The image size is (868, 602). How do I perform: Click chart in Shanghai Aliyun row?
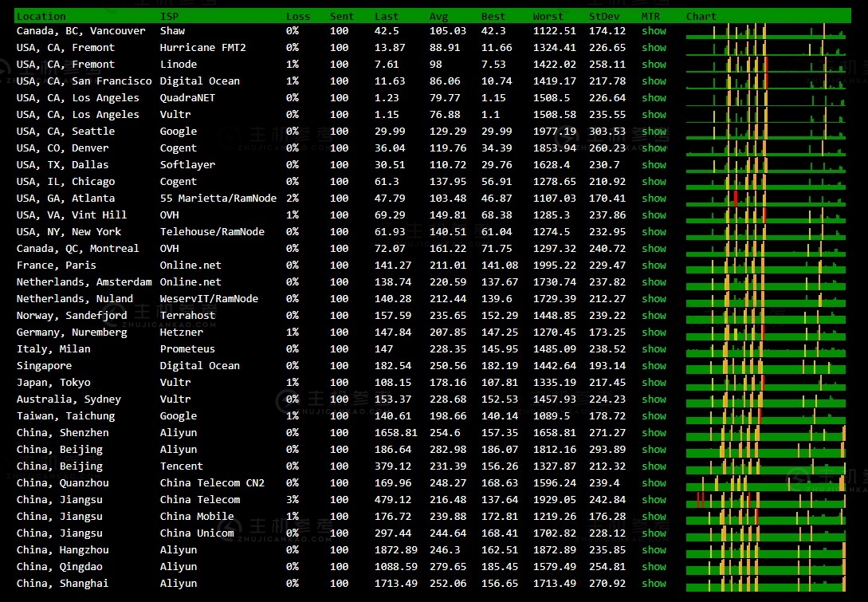tap(766, 584)
